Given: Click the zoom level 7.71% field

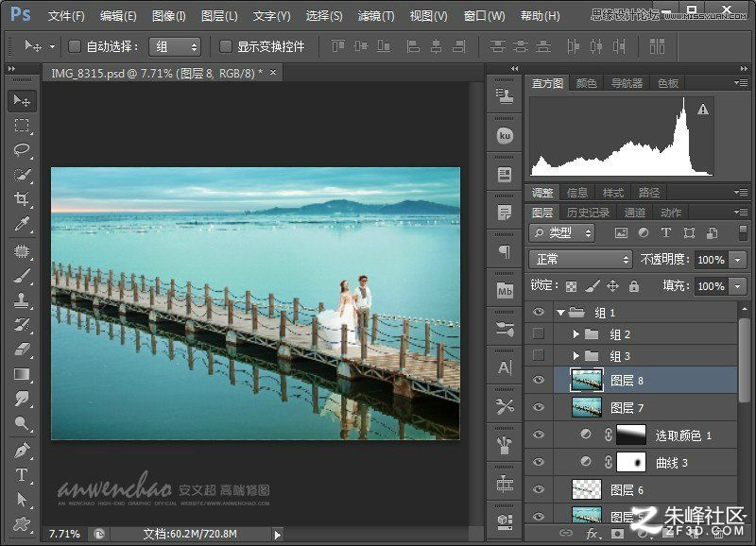Looking at the screenshot, I should 64,534.
